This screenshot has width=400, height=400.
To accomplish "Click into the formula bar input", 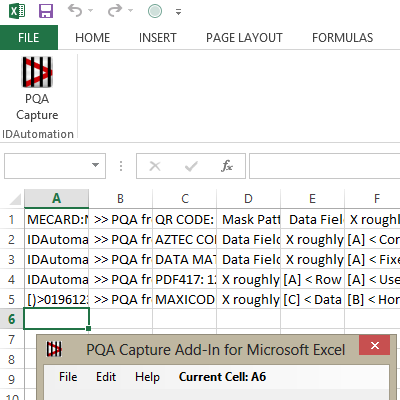I will click(x=325, y=166).
